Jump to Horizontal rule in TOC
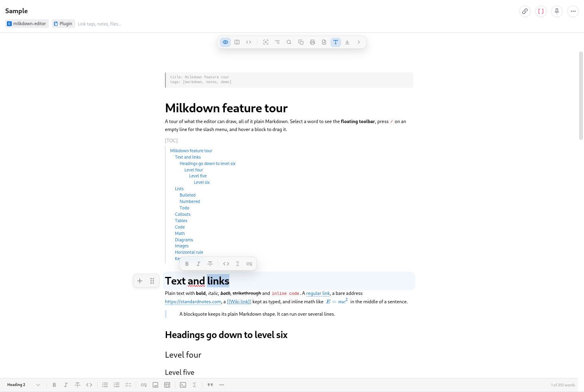584x392 pixels. coord(189,252)
